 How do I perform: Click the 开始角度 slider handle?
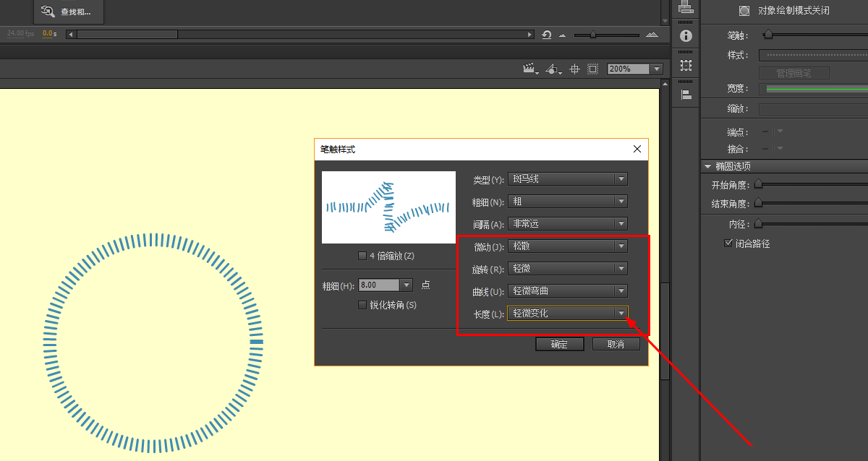[x=758, y=185]
